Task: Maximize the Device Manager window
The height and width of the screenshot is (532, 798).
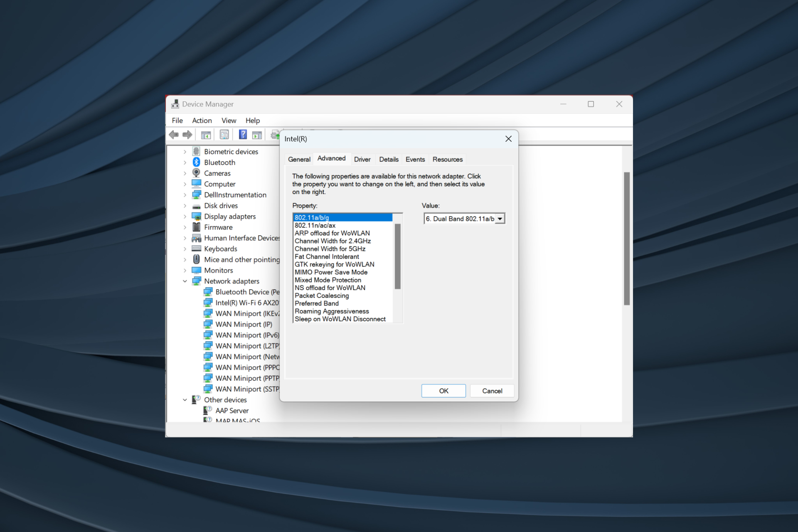Action: tap(591, 104)
